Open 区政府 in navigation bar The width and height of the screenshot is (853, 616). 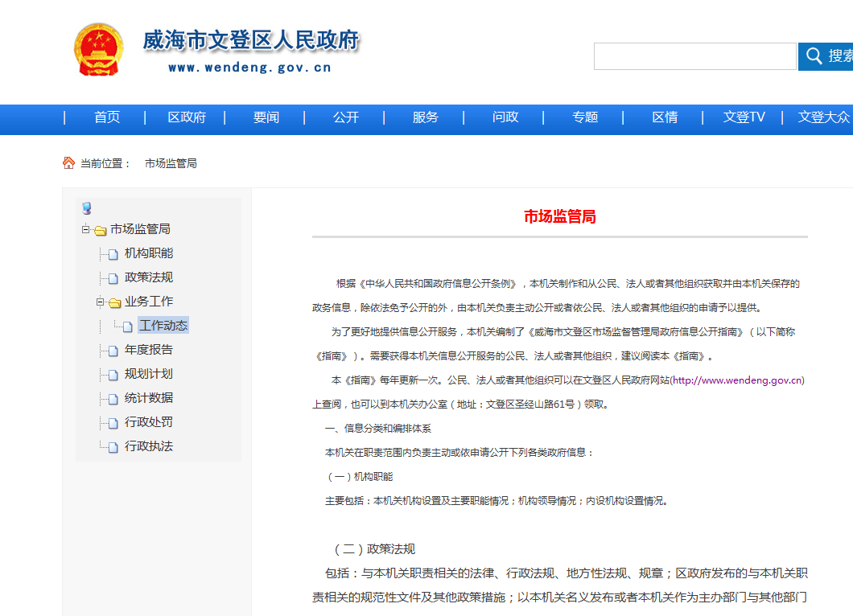tap(187, 117)
